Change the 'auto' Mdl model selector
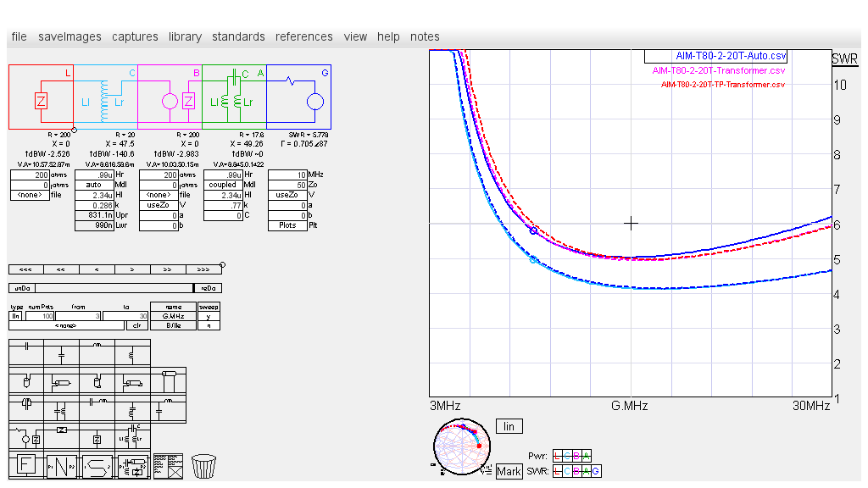 click(x=94, y=185)
